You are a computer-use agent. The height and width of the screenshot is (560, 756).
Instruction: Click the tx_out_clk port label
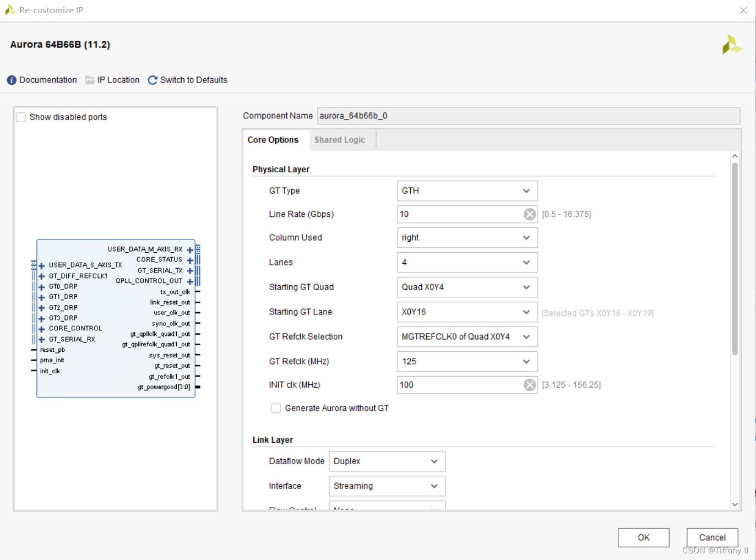175,292
